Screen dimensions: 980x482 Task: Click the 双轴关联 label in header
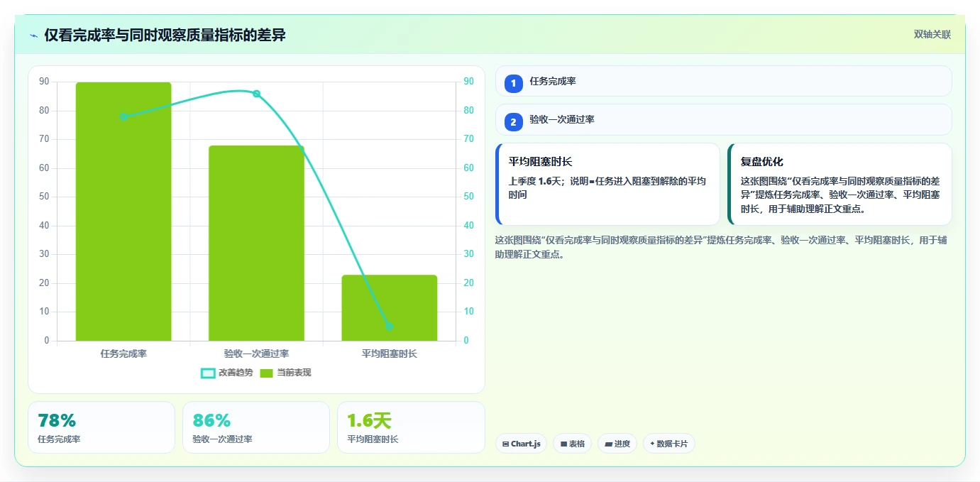(932, 35)
